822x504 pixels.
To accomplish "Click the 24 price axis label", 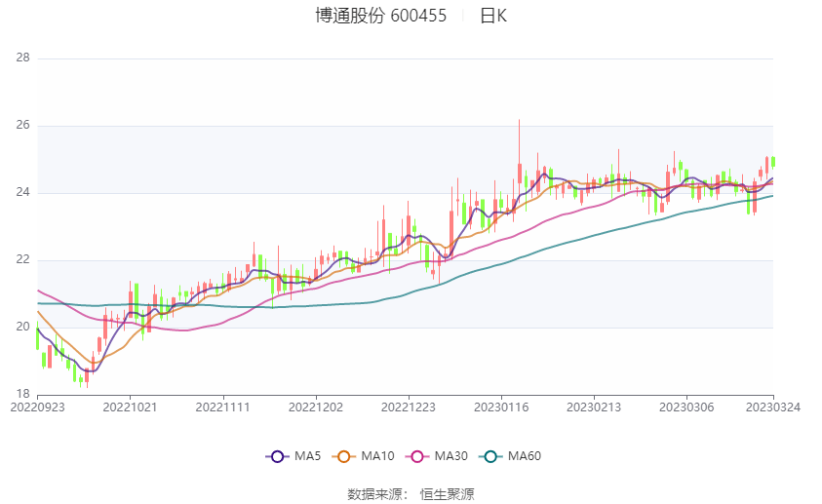I will (23, 192).
